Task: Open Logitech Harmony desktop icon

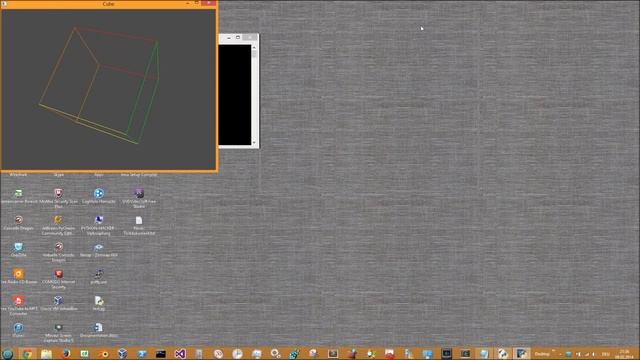Action: (x=98, y=196)
